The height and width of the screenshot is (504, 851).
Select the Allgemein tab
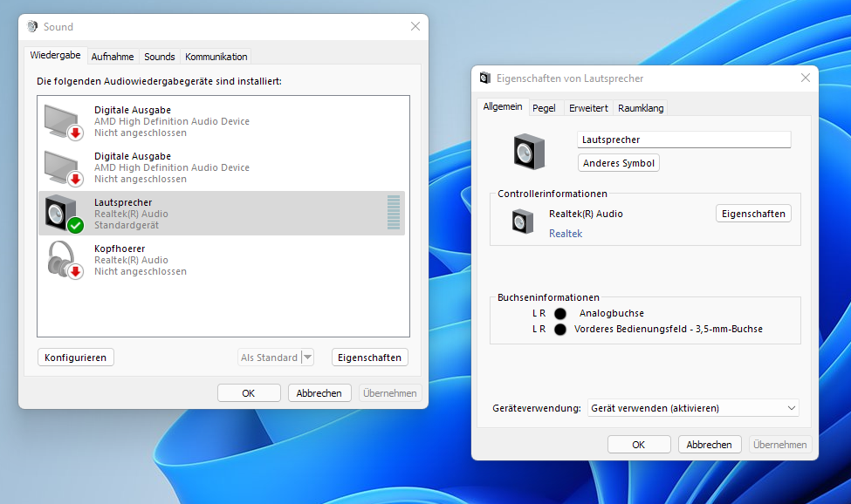pos(503,106)
